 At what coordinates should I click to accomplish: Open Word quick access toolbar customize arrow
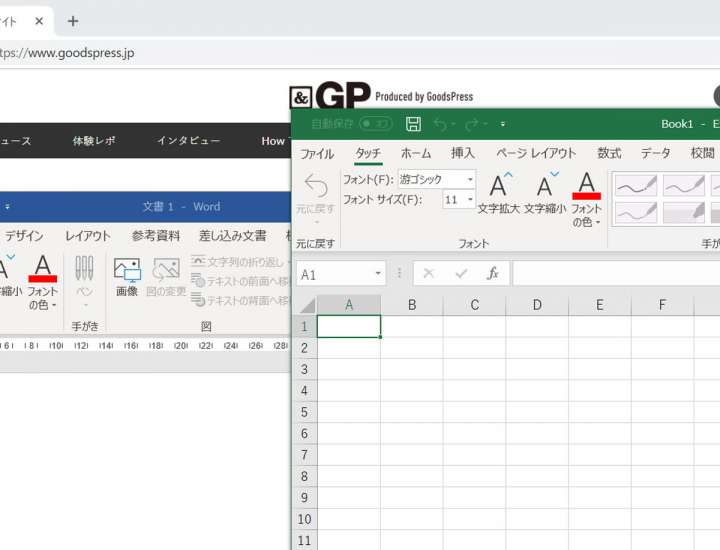point(7,207)
